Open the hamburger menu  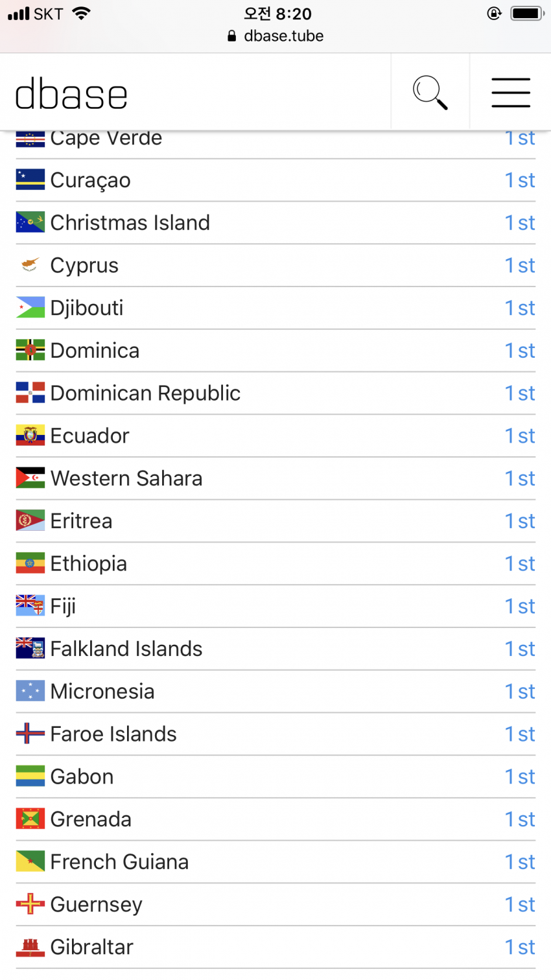click(x=510, y=92)
